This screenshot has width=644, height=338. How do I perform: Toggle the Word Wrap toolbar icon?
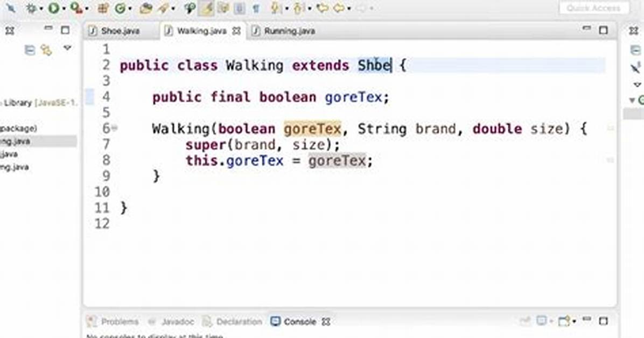coord(240,8)
